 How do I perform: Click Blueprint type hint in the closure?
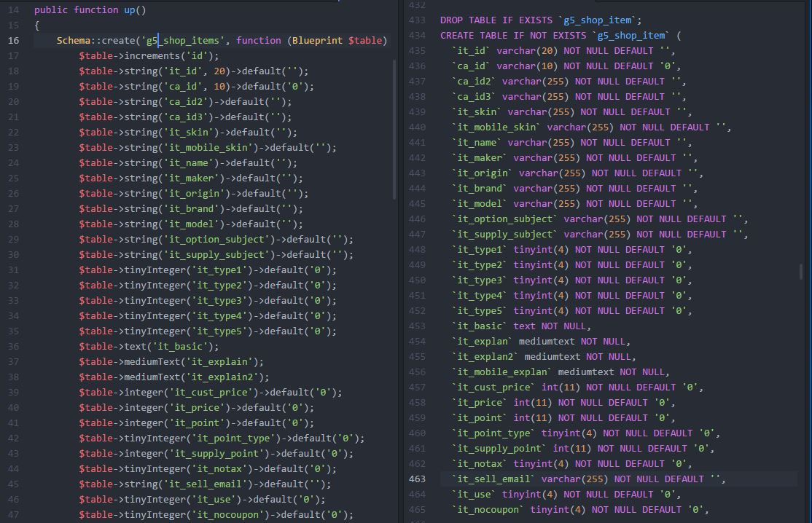(316, 41)
